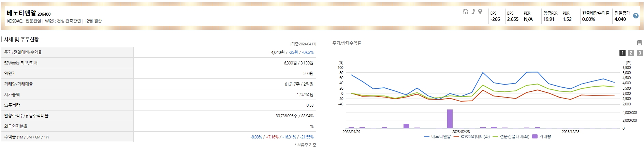Click the chart title 주가/상대수익률

coord(347,43)
